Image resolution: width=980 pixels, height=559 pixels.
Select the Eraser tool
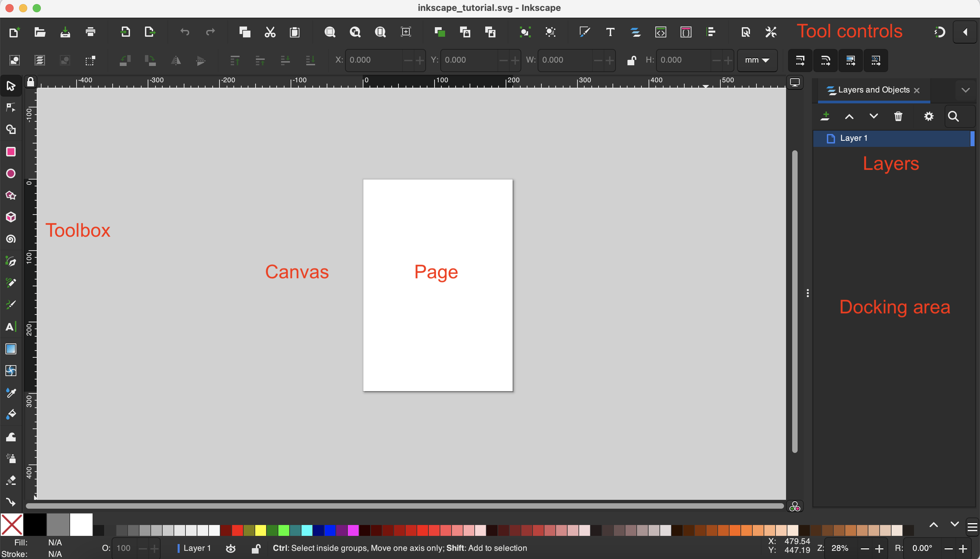point(11,480)
